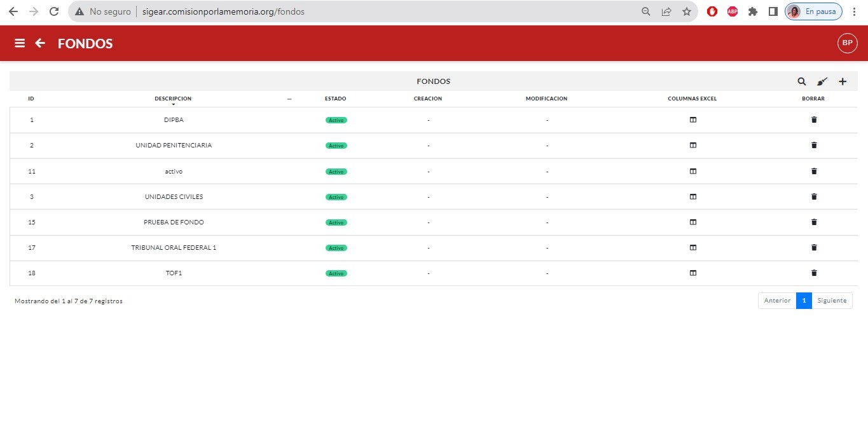Add a new fondo with plus icon

[x=843, y=81]
